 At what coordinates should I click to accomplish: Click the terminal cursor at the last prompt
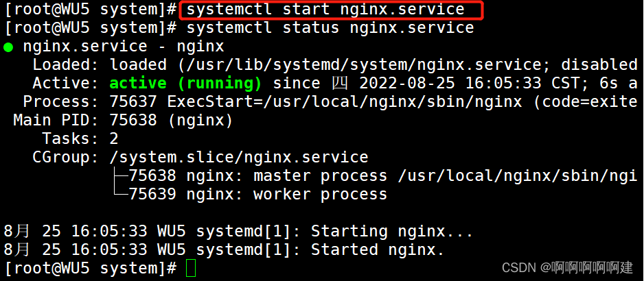[x=191, y=268]
